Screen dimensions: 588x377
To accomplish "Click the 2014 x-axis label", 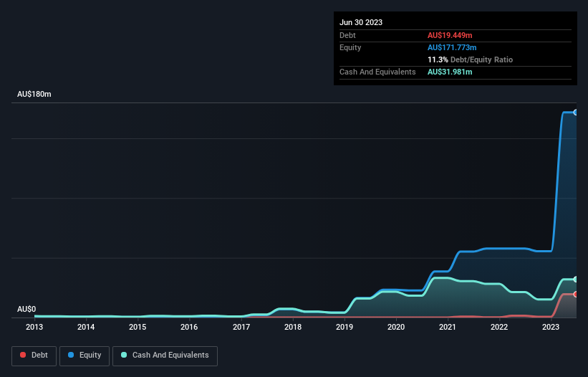I will coord(86,327).
